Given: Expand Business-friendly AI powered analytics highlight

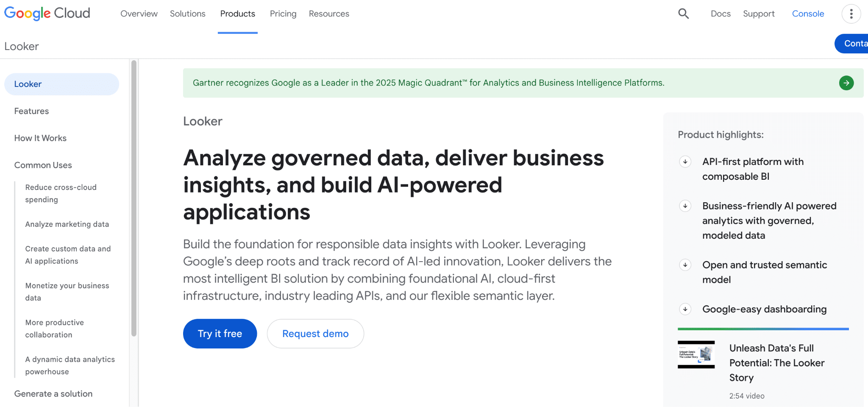Looking at the screenshot, I should click(x=685, y=206).
